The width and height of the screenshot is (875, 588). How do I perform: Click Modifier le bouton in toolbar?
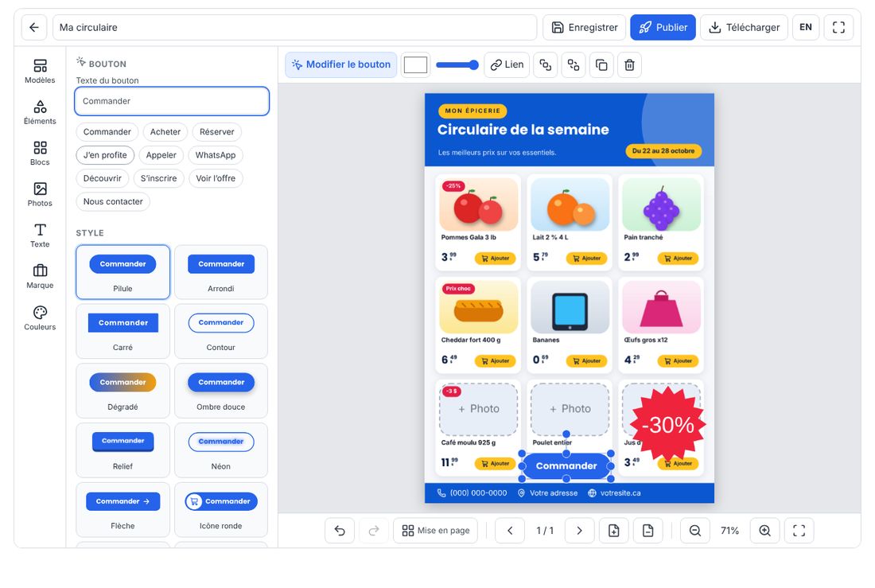[341, 64]
